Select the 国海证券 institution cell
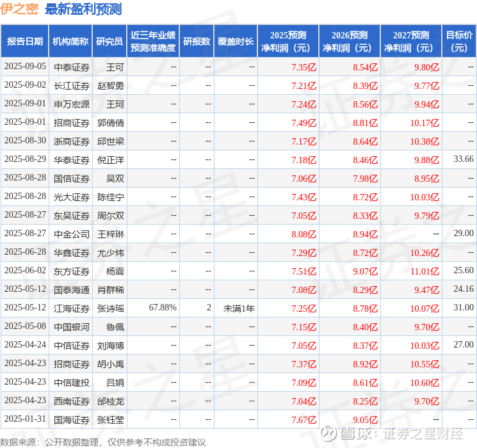The width and height of the screenshot is (477, 448). tap(72, 420)
